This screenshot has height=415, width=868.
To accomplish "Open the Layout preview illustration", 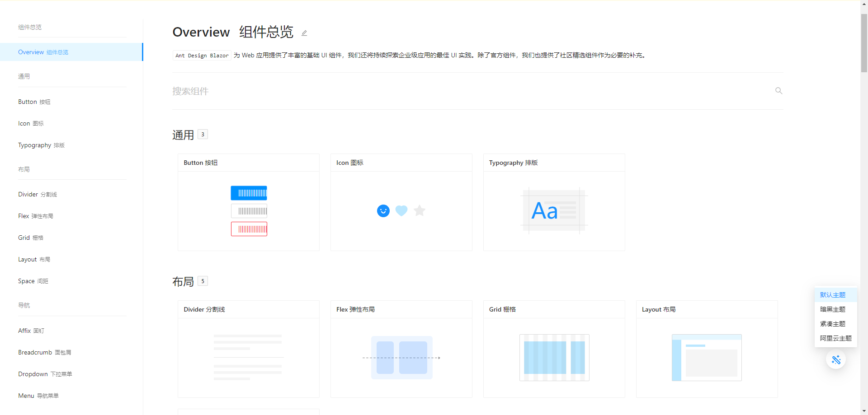I will coord(707,358).
